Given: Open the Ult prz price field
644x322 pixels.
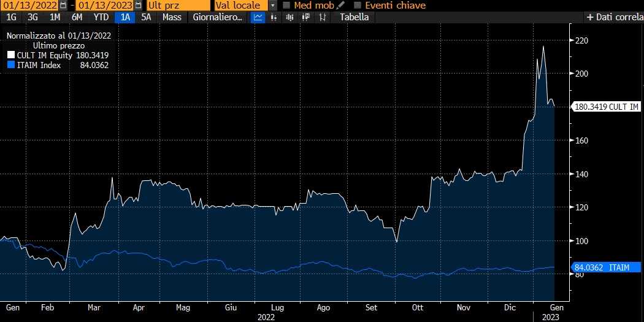Looking at the screenshot, I should point(178,6).
